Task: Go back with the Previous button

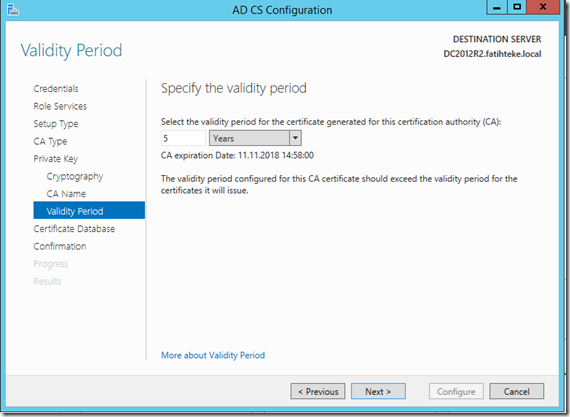Action: point(318,392)
